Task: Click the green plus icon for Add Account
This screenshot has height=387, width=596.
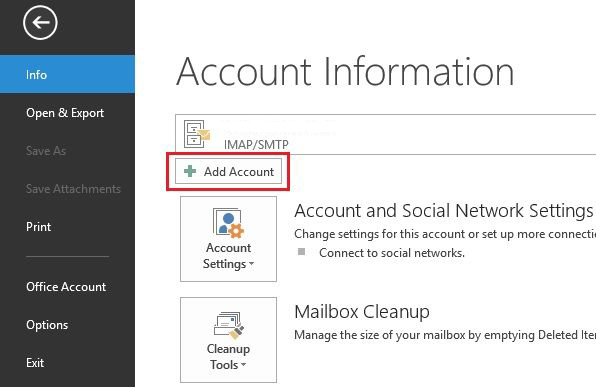Action: click(190, 171)
